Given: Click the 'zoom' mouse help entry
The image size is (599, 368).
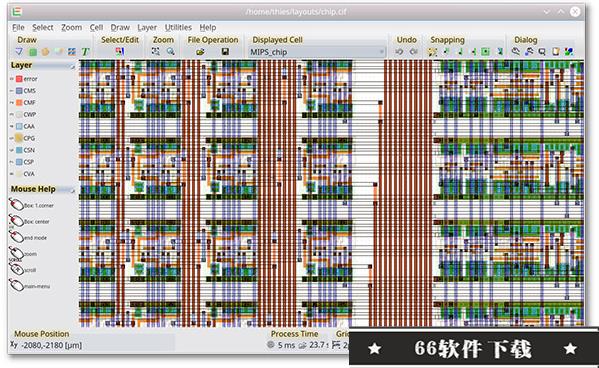Looking at the screenshot, I should pyautogui.click(x=23, y=253).
